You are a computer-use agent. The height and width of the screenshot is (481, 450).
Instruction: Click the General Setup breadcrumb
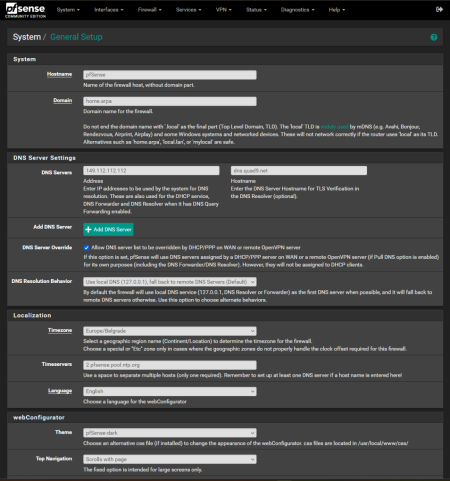pos(76,37)
